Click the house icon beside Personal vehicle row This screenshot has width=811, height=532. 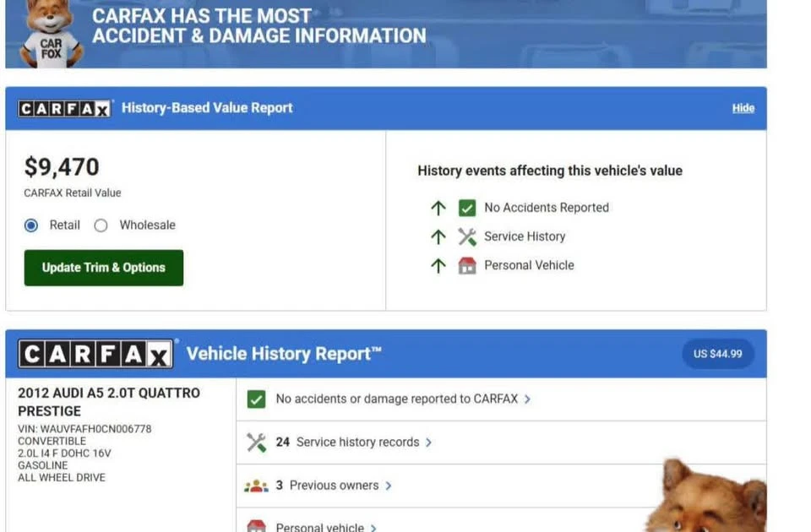pyautogui.click(x=257, y=526)
